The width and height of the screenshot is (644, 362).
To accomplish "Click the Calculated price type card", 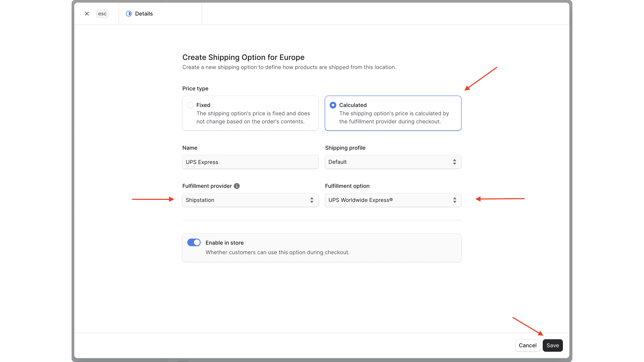I will (x=393, y=113).
